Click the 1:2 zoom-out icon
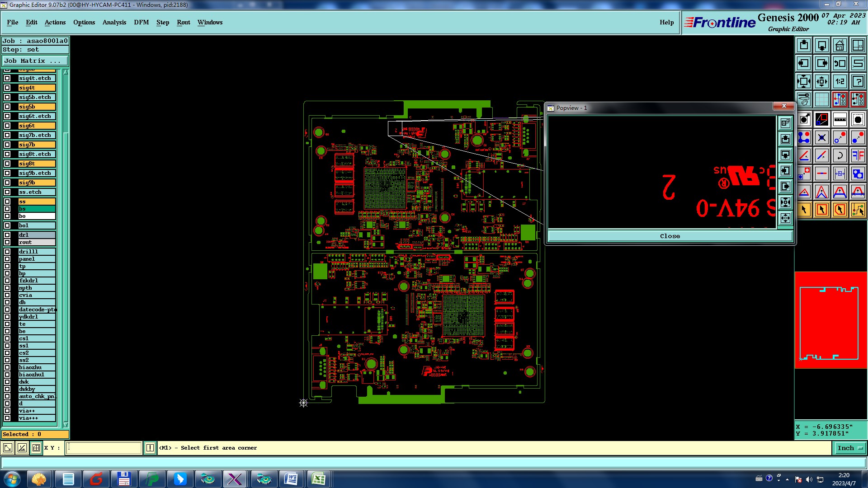The image size is (868, 488). point(840,81)
